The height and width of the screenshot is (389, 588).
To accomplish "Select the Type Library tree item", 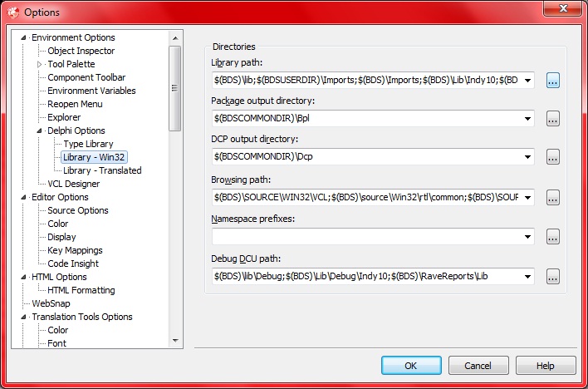I will coord(89,144).
